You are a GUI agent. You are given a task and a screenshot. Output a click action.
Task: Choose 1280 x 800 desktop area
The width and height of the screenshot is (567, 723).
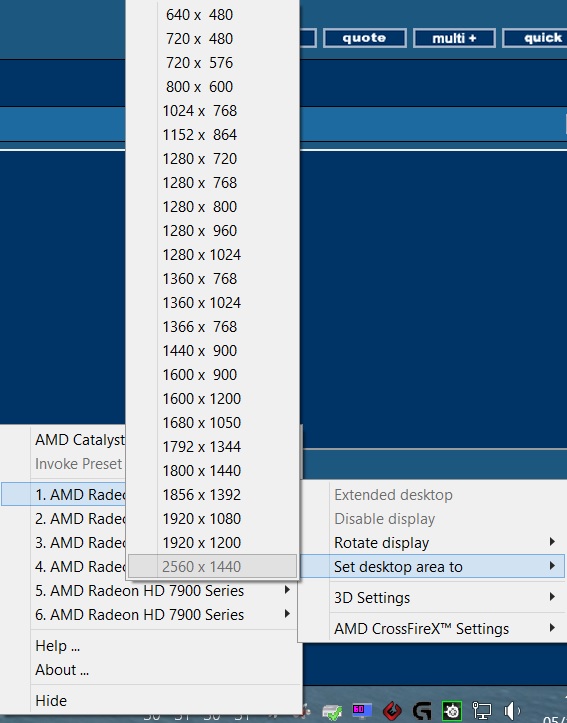click(213, 207)
